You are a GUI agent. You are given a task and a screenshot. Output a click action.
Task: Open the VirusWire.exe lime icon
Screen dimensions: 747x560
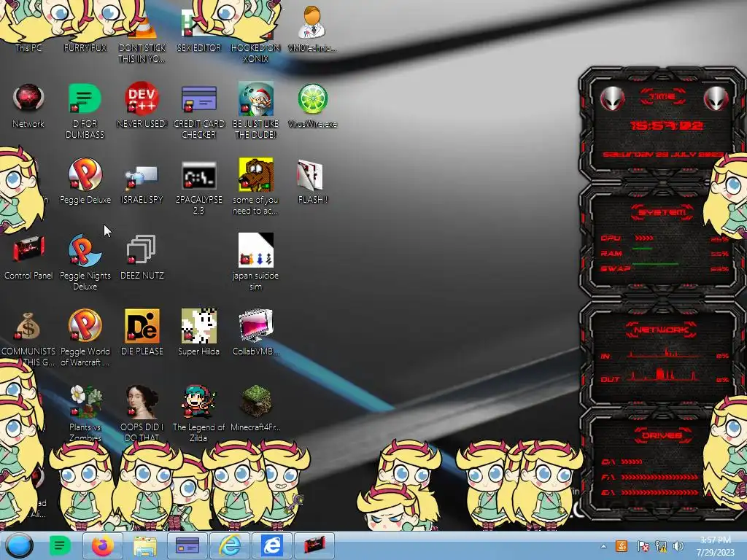coord(312,98)
